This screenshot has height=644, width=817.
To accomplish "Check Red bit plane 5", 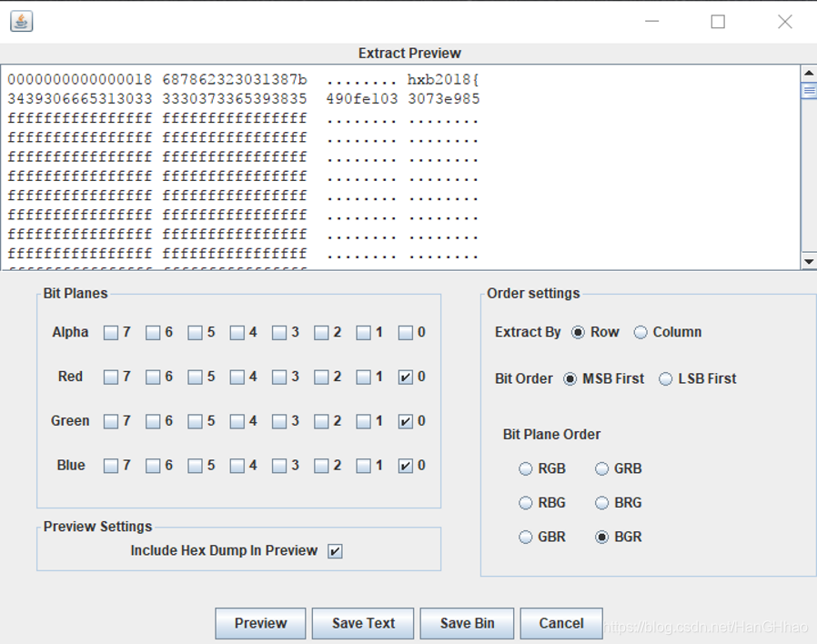I will pyautogui.click(x=195, y=377).
